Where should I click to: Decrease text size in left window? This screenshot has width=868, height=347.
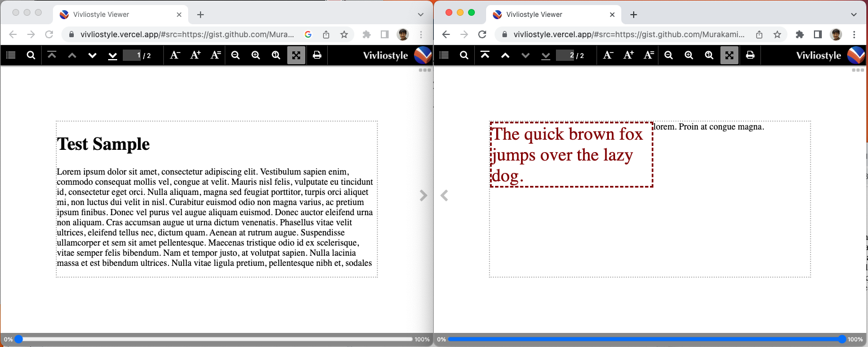[x=175, y=55]
